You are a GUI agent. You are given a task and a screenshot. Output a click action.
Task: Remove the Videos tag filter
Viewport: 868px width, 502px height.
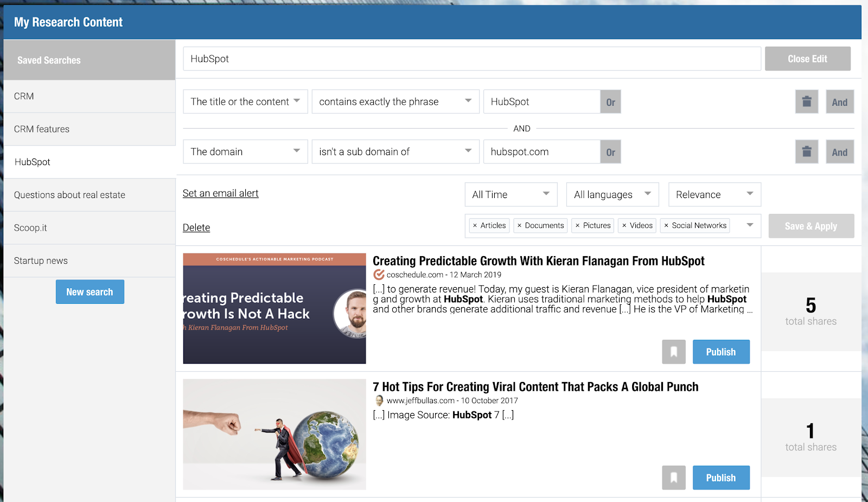[624, 226]
